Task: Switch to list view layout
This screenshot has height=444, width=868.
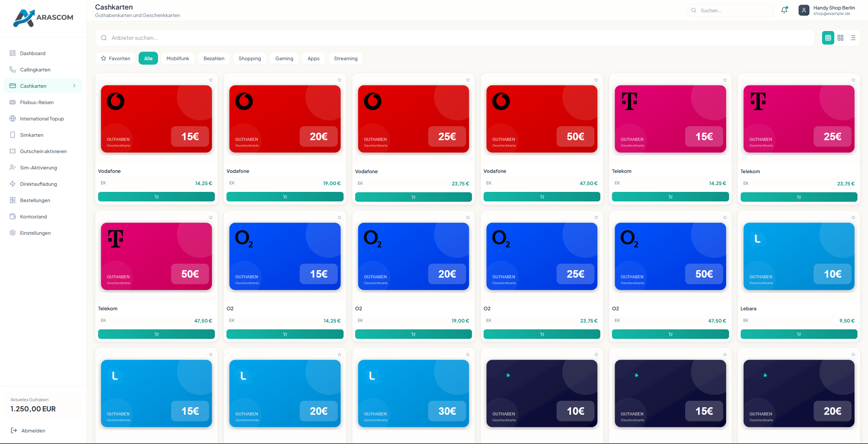Action: click(853, 38)
